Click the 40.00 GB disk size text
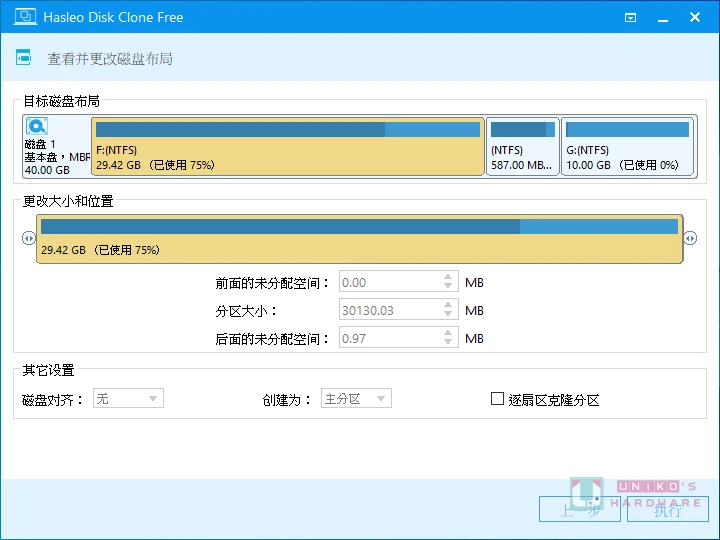The image size is (720, 540). point(47,170)
